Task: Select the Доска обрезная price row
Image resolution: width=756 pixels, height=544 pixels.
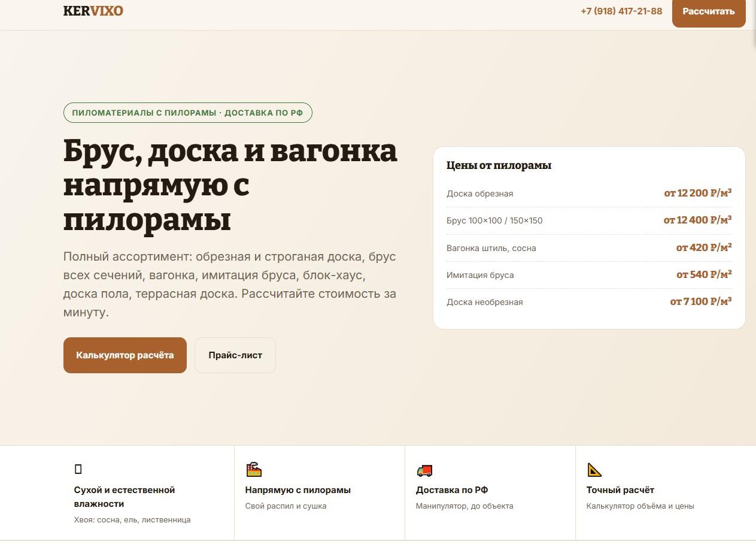Action: point(589,194)
